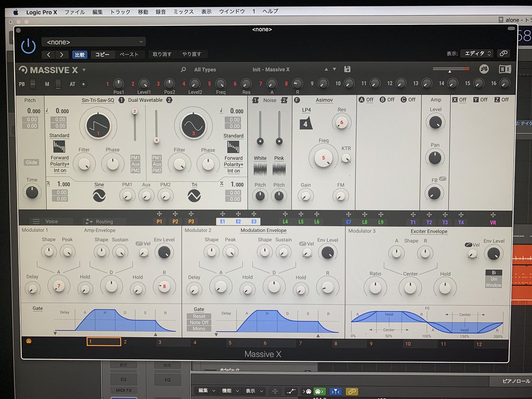Click the White noise waveform icon
The width and height of the screenshot is (532, 399).
pyautogui.click(x=260, y=169)
